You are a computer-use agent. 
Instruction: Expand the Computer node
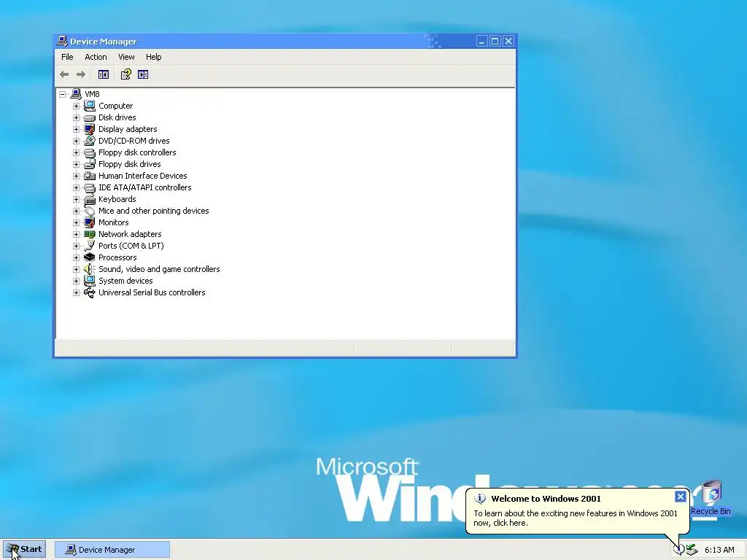[x=76, y=106]
